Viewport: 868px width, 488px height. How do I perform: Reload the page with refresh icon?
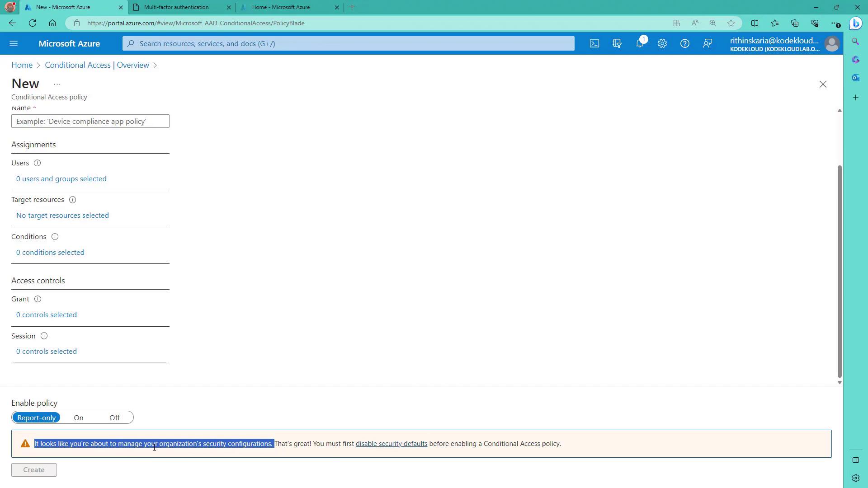tap(33, 23)
